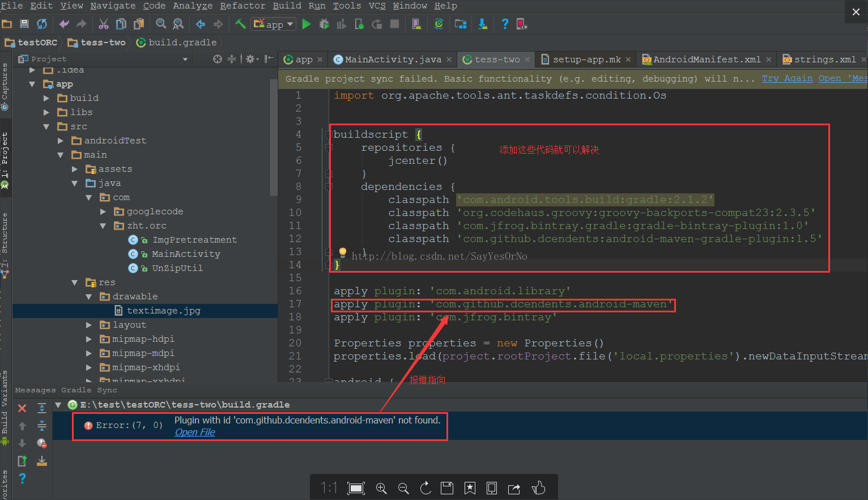The width and height of the screenshot is (868, 500).
Task: Click the 1:1 actual size viewer button
Action: pos(329,488)
